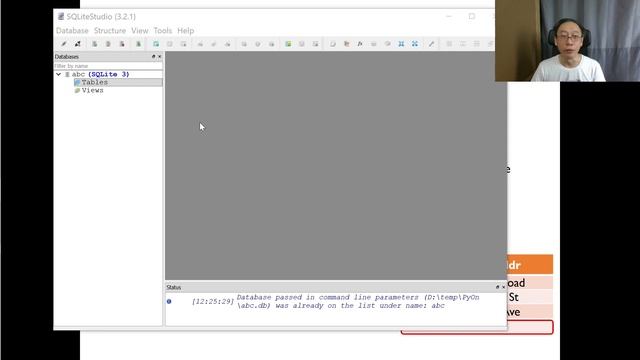Screen dimensions: 640x360
Task: Open the Structure menu
Action: 110,31
